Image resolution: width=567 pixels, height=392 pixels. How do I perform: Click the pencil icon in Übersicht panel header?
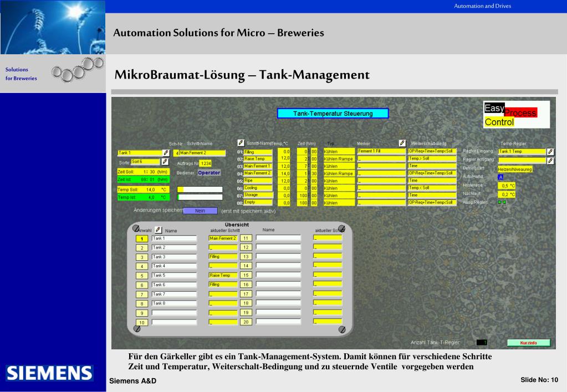(x=158, y=230)
